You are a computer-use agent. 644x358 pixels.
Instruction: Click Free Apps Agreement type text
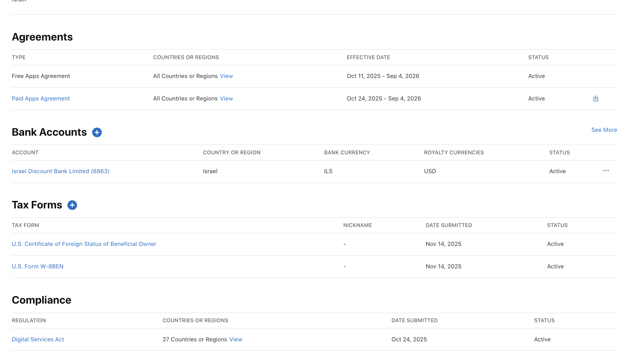[41, 76]
